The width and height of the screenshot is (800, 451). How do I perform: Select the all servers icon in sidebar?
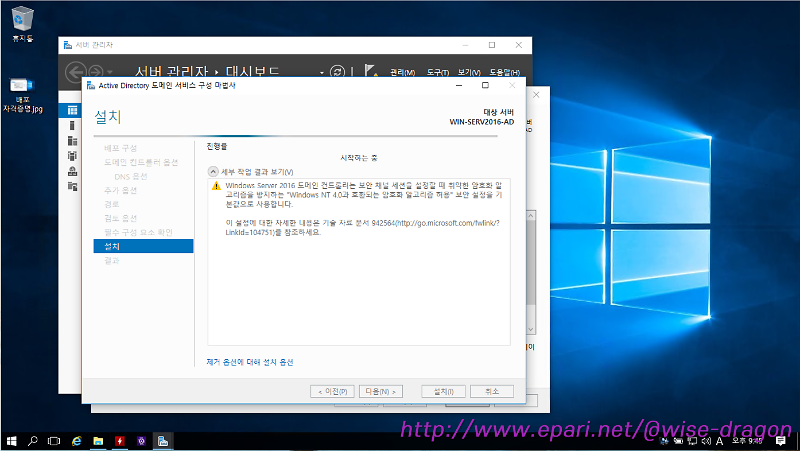(x=72, y=141)
